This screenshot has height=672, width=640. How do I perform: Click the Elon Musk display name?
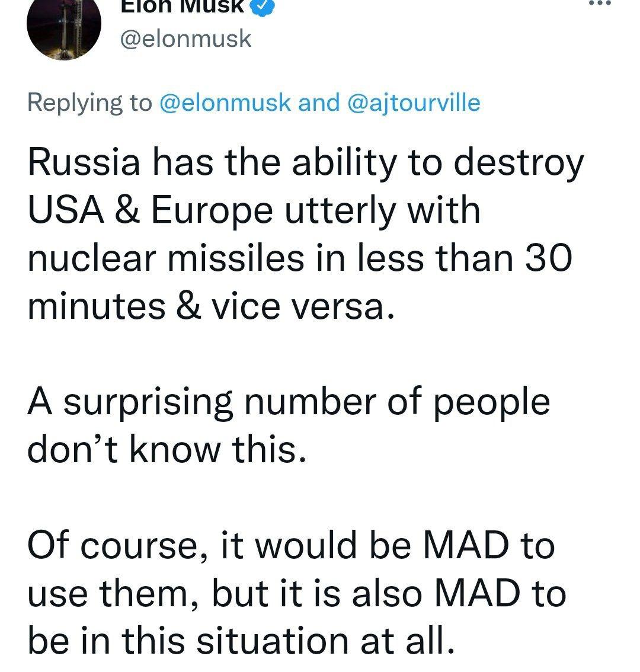click(182, 6)
